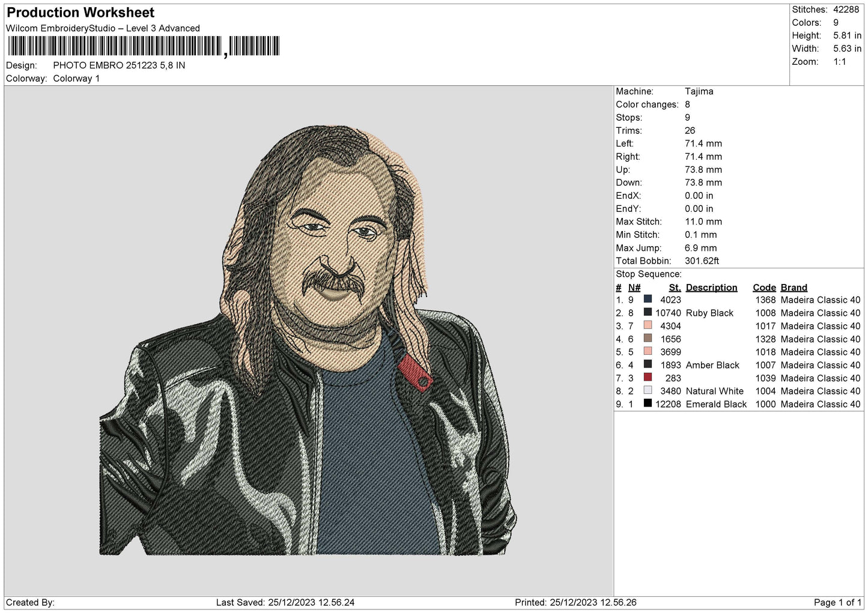Click the Colors value 9

point(836,23)
